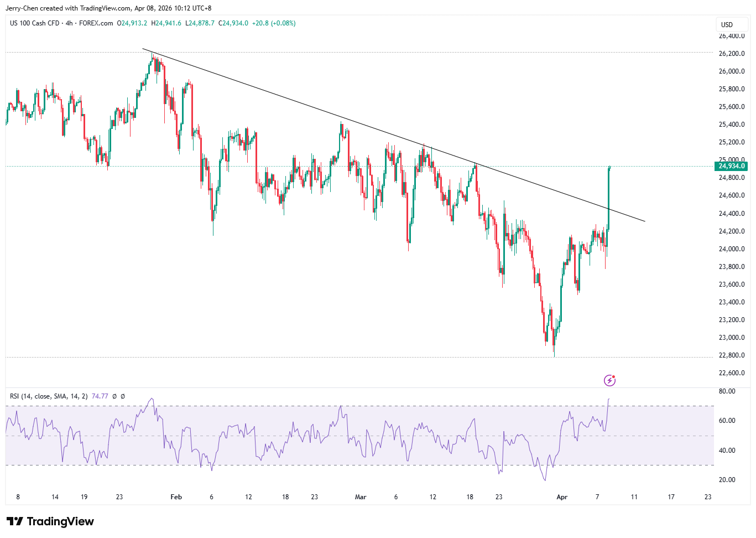Image resolution: width=756 pixels, height=538 pixels.
Task: Click the Feb label on the date axis
Action: tap(176, 497)
